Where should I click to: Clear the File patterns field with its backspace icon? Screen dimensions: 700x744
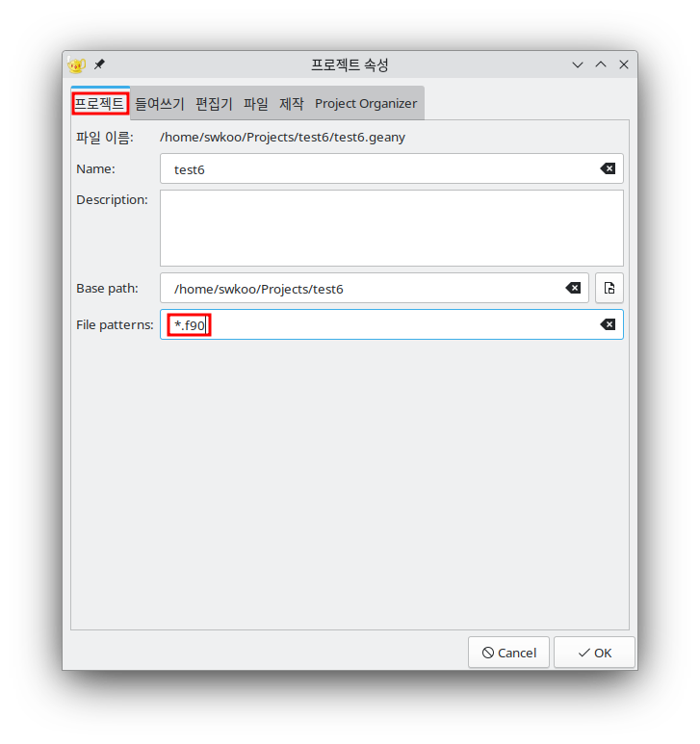[x=608, y=324]
